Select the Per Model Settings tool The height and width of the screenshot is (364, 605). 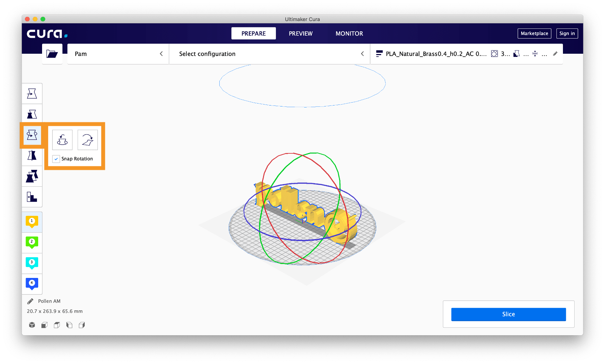coord(32,176)
